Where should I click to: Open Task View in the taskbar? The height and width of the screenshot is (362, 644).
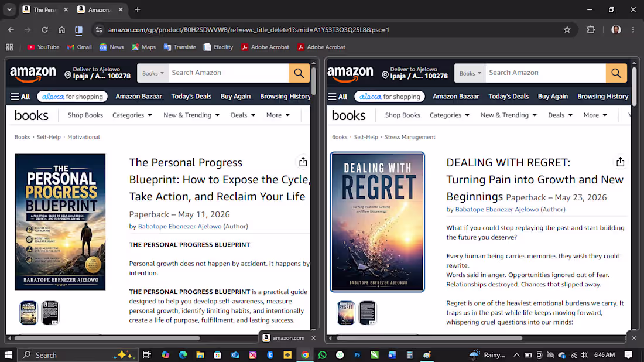(x=146, y=355)
